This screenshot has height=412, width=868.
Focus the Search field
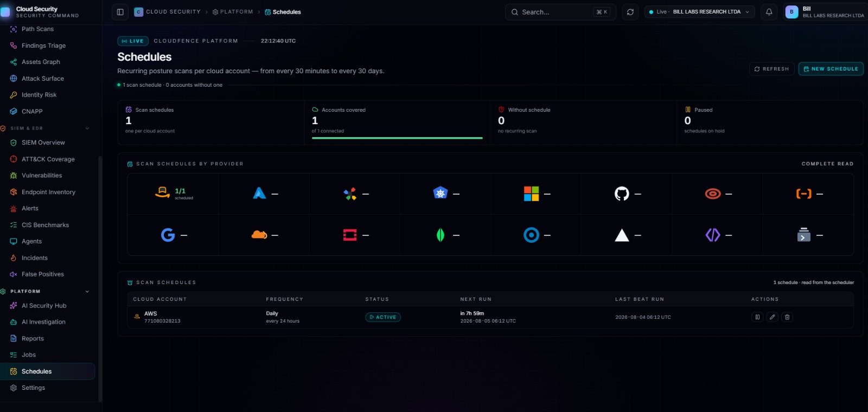[560, 12]
